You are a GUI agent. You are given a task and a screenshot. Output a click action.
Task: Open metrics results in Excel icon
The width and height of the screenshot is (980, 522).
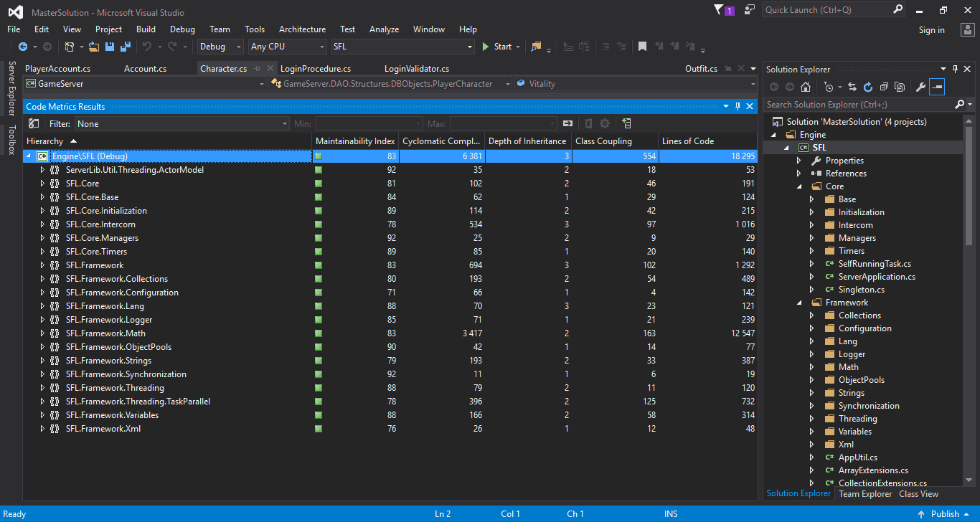click(588, 123)
